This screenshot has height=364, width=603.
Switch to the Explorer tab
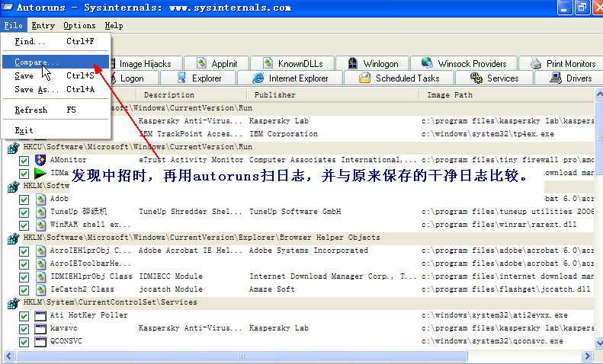(x=198, y=78)
